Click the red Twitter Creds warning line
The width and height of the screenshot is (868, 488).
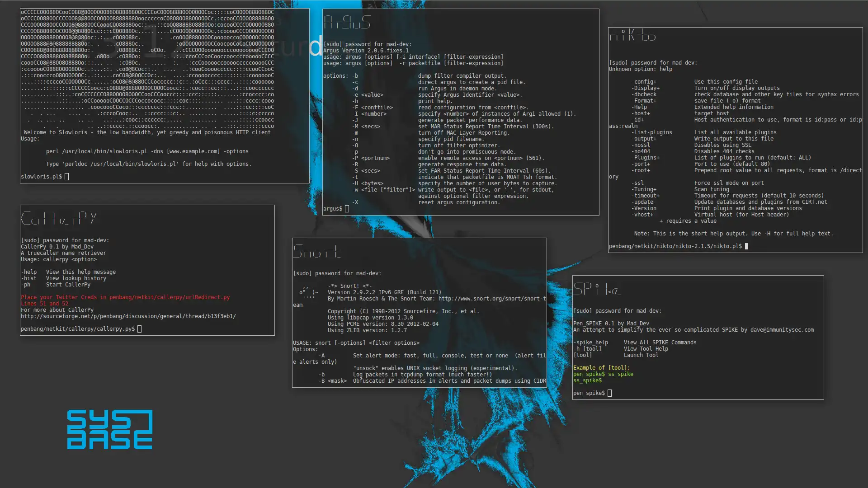coord(125,297)
